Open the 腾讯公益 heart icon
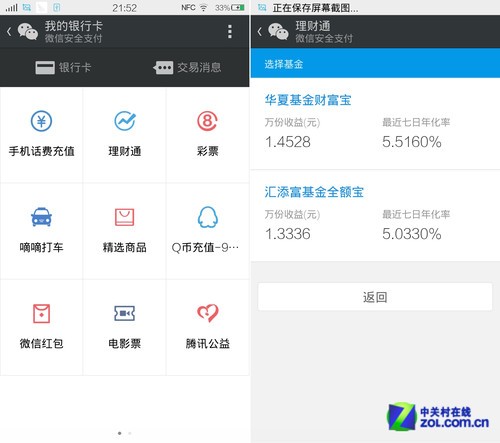 point(208,313)
